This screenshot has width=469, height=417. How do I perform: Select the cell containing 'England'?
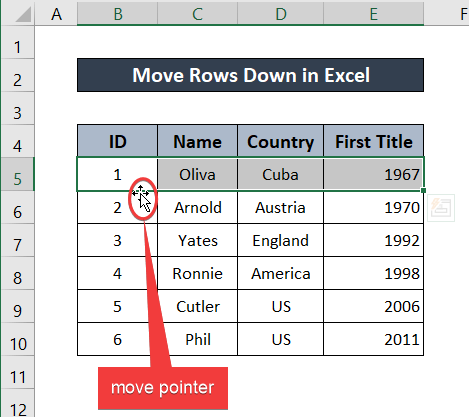click(x=280, y=240)
